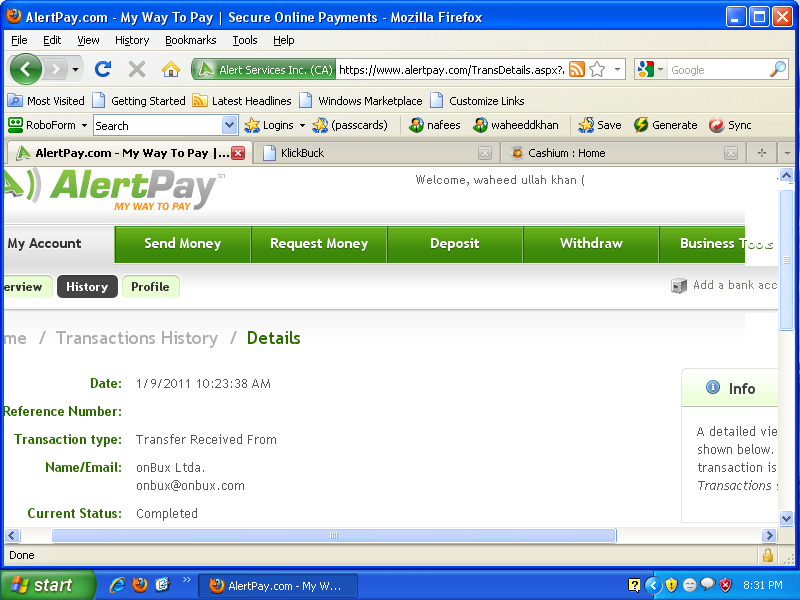Click the RSS feed icon in address bar
Viewport: 800px width, 600px height.
(577, 69)
